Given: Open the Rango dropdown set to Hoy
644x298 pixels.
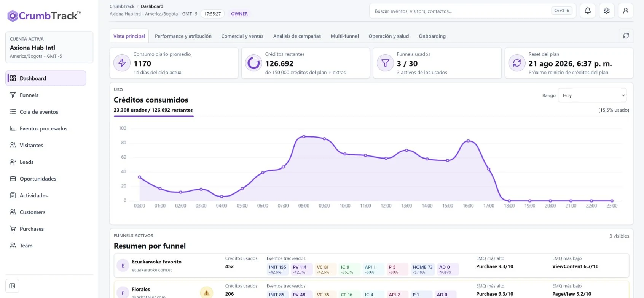Looking at the screenshot, I should [x=592, y=95].
